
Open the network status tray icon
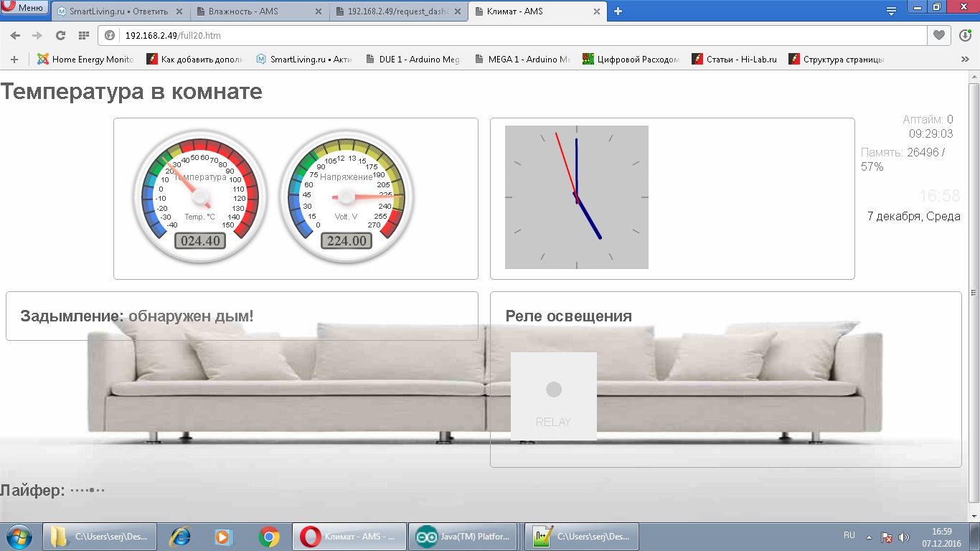click(887, 537)
